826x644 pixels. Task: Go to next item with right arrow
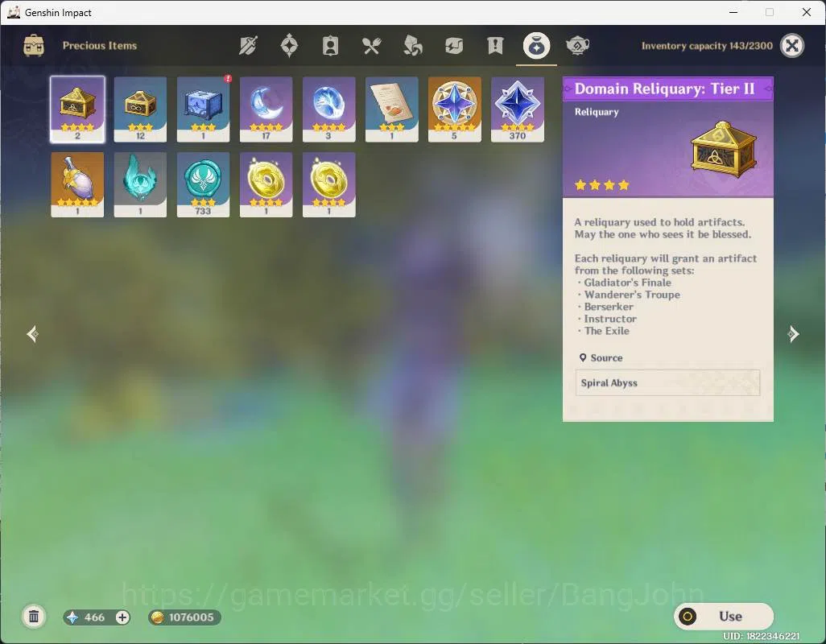(793, 334)
